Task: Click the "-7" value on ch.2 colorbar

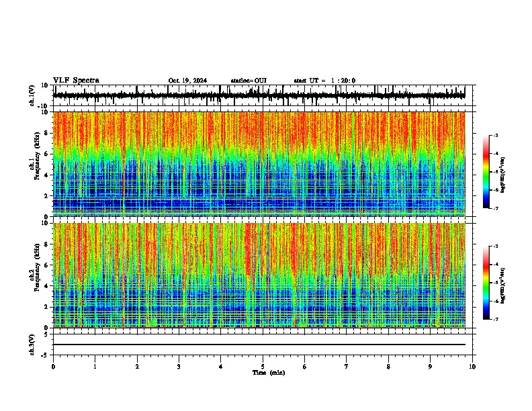Action: [x=496, y=319]
